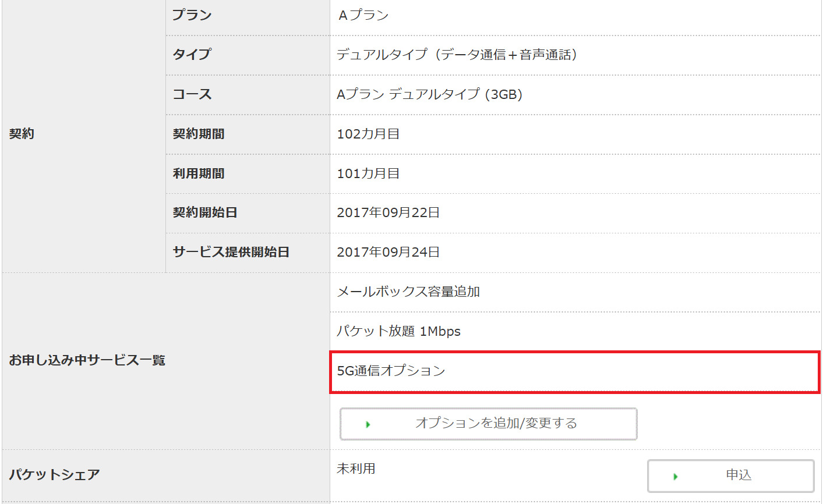823x504 pixels.
Task: Click the 未利用 status text
Action: (356, 468)
